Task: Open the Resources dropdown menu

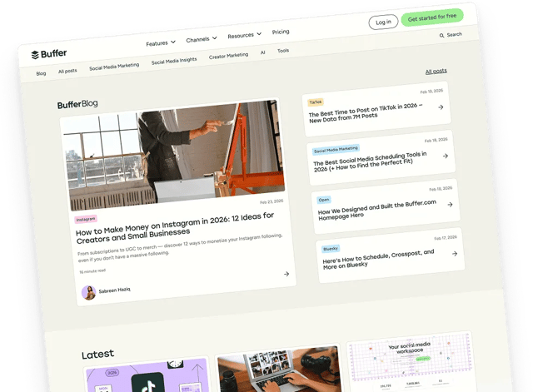Action: click(244, 36)
